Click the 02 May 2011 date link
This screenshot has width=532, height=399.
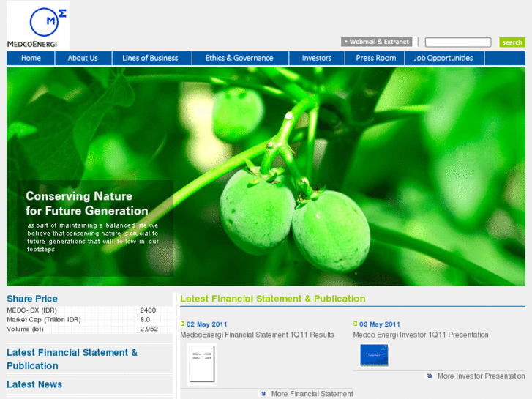coord(206,324)
